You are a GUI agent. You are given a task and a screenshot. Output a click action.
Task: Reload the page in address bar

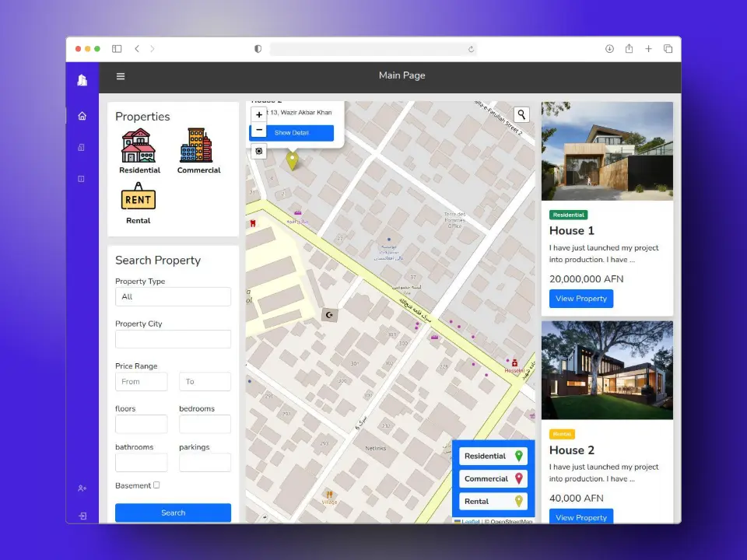point(471,49)
